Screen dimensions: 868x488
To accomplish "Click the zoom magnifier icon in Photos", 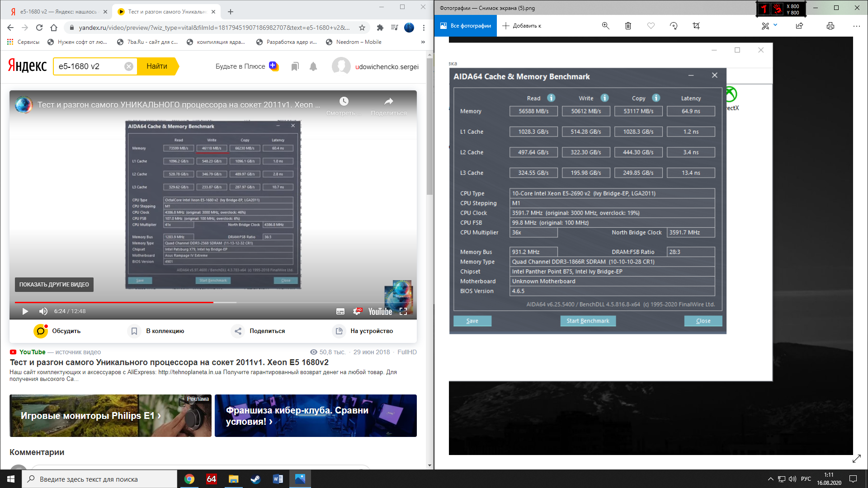I will (x=605, y=26).
